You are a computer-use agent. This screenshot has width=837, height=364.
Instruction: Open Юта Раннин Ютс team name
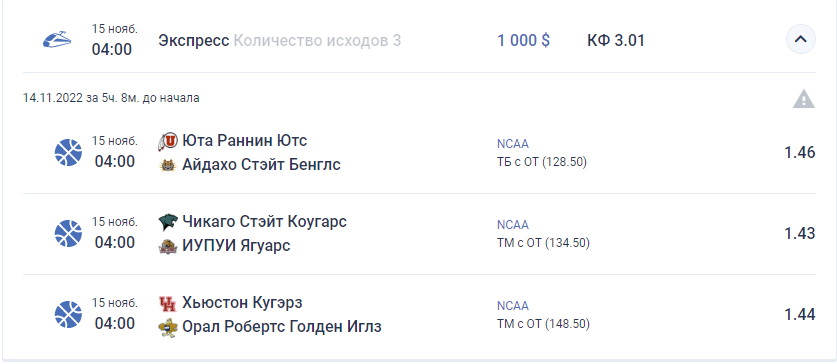pyautogui.click(x=244, y=141)
